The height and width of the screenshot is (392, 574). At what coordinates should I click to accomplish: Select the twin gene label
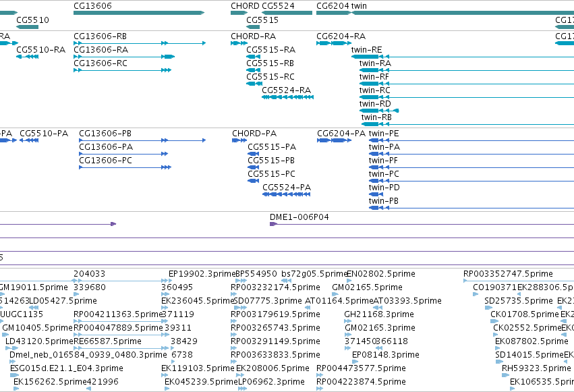(359, 6)
